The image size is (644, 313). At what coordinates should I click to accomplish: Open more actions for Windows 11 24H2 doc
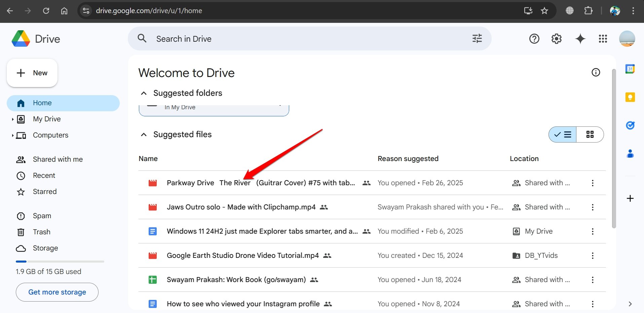pyautogui.click(x=593, y=231)
